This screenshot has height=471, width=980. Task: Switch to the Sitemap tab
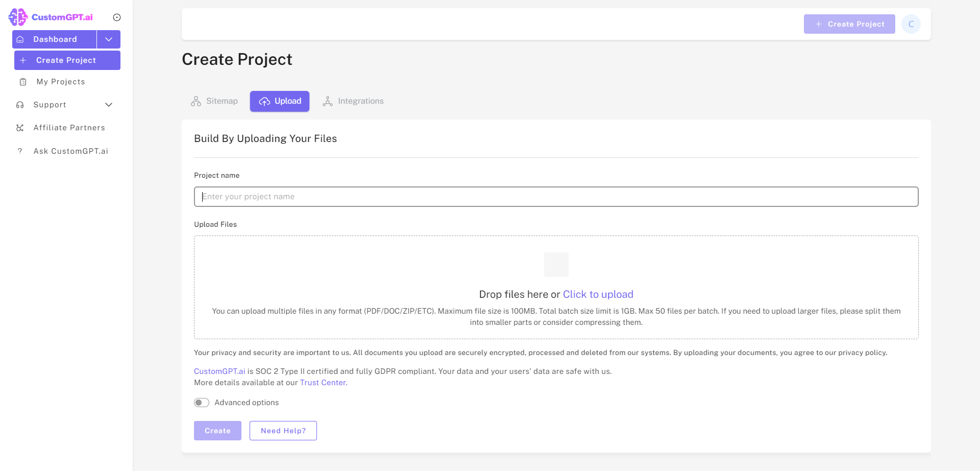coord(214,101)
